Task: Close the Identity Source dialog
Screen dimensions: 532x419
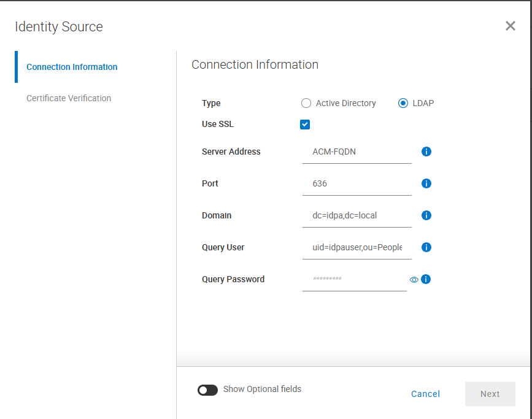Action: [x=510, y=26]
